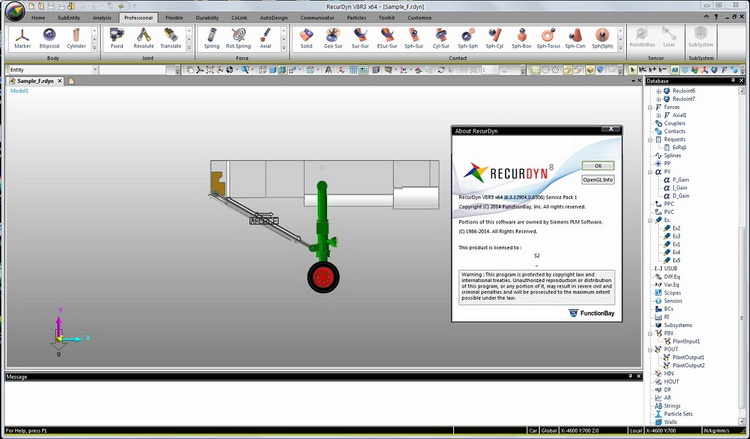This screenshot has height=439, width=750.
Task: Pick the Sph-Sur contact tool
Action: coord(414,39)
